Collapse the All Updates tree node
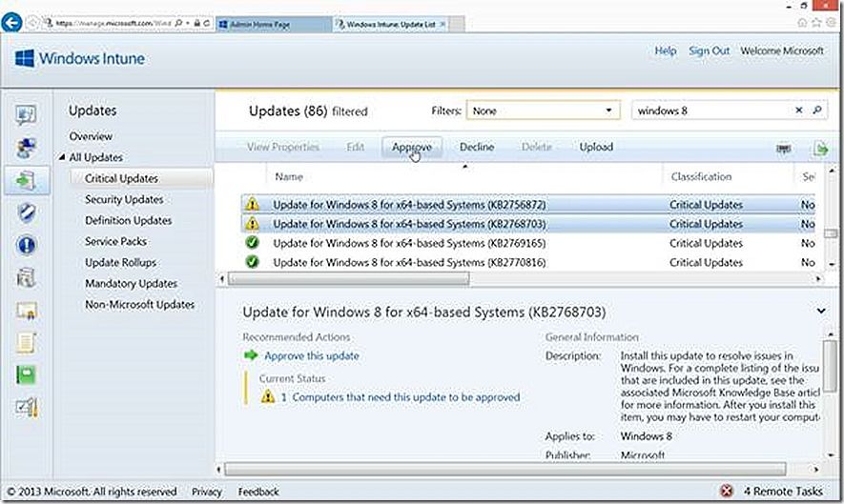The height and width of the screenshot is (504, 844). click(x=62, y=157)
